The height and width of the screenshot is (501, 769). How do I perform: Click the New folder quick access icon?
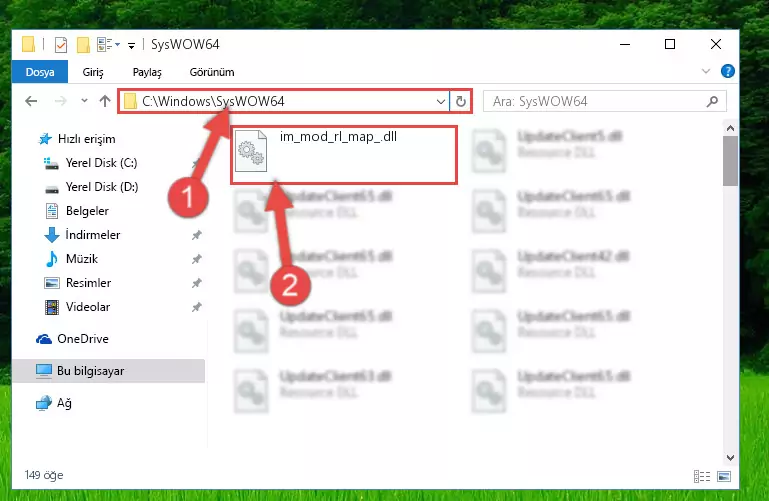tap(83, 45)
